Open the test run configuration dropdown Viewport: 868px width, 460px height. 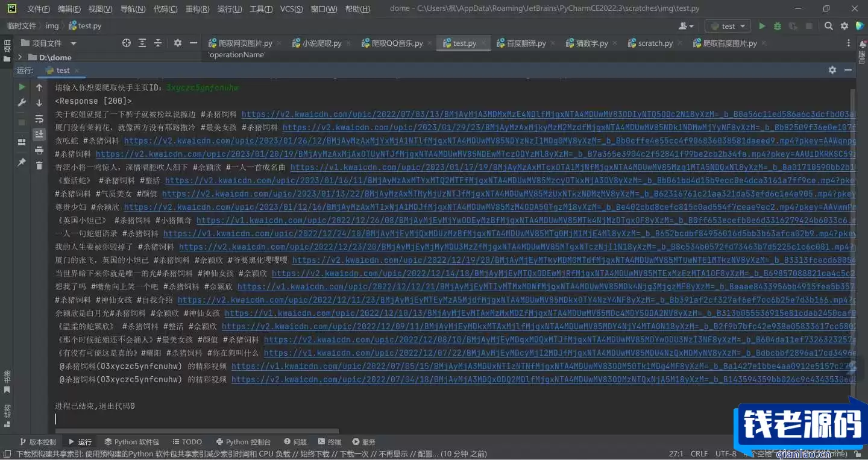click(728, 26)
